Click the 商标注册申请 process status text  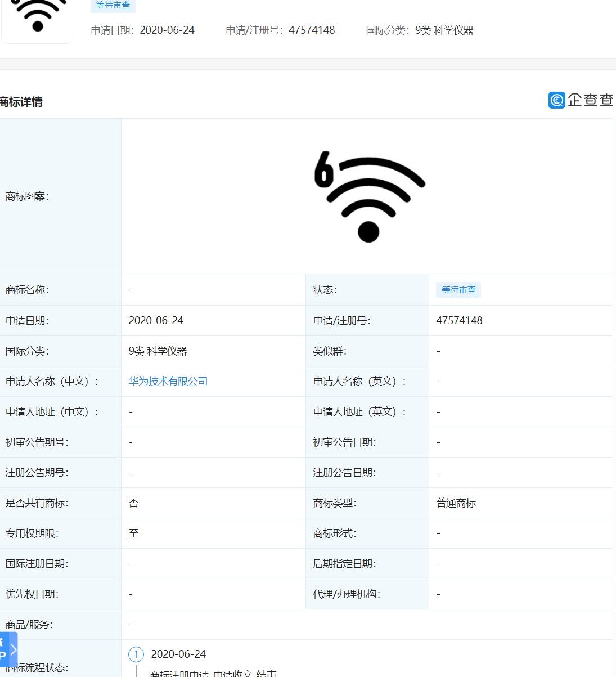tap(213, 673)
